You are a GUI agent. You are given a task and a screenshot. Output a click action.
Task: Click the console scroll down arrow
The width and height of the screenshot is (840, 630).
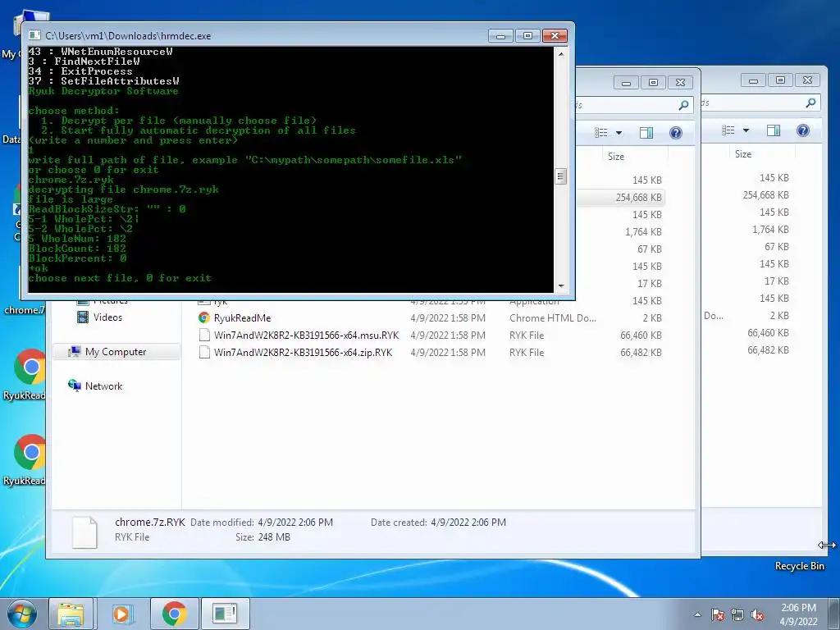pos(561,286)
